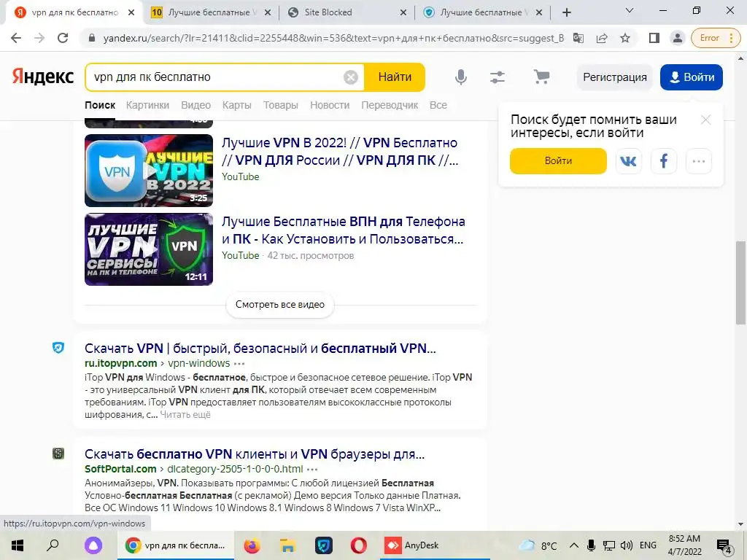Open the Видео search category
The height and width of the screenshot is (560, 747).
coord(196,105)
